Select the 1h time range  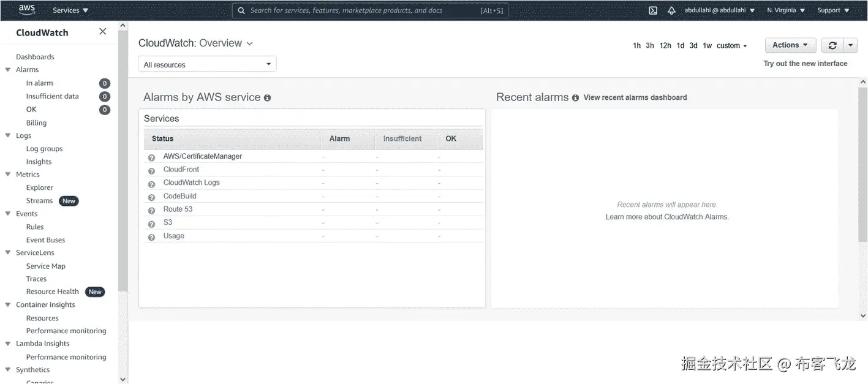pyautogui.click(x=637, y=46)
